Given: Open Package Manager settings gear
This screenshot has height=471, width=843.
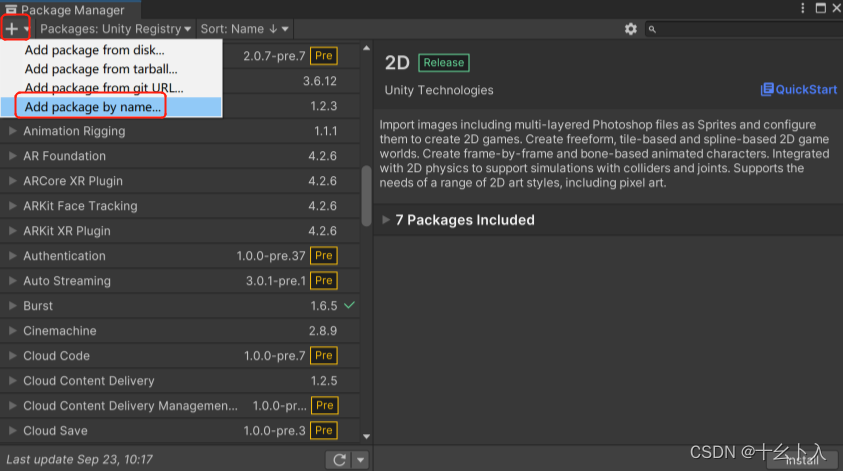Looking at the screenshot, I should coord(631,29).
